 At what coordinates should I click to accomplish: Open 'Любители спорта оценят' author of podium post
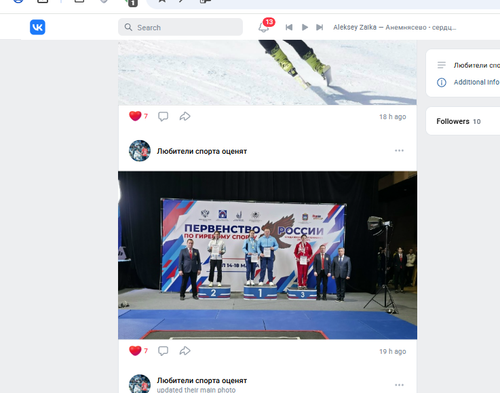[202, 151]
